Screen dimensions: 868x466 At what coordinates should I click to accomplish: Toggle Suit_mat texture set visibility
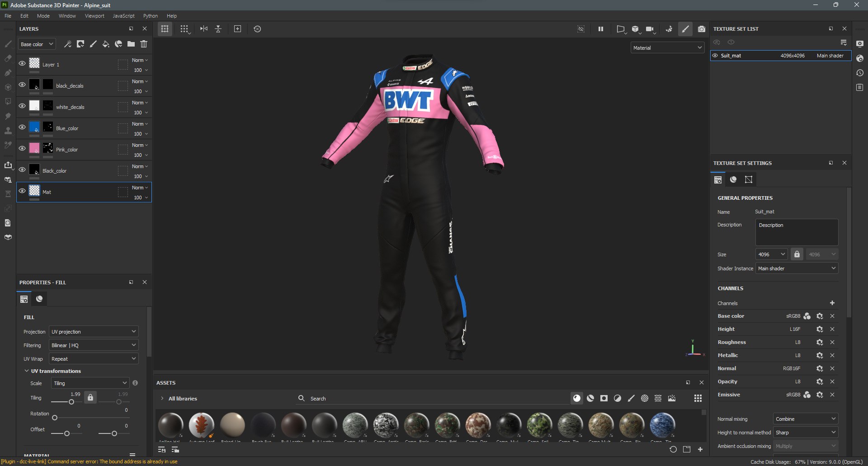715,56
